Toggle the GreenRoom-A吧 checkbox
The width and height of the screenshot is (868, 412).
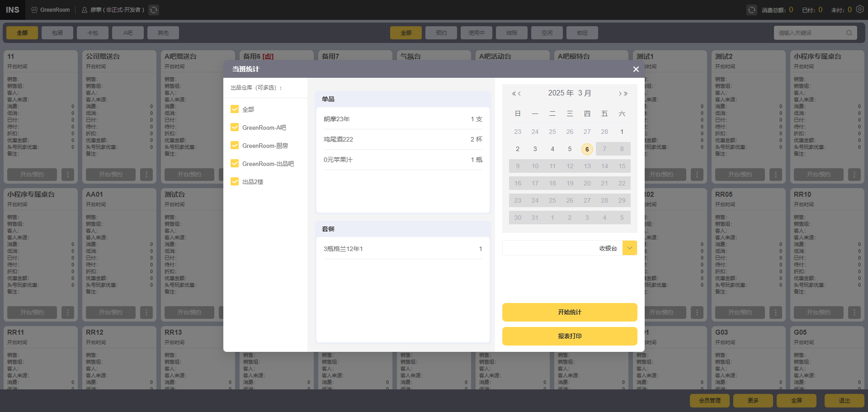coord(235,127)
